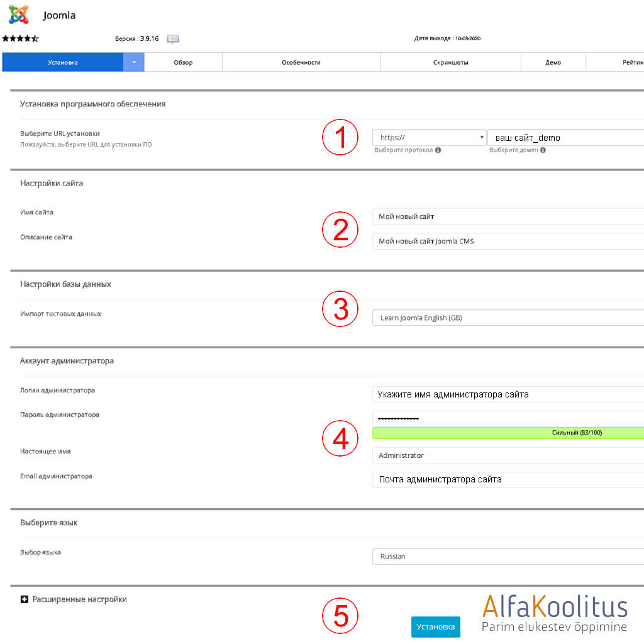Image resolution: width=644 pixels, height=644 pixels.
Task: Click the Установка программного обеспечения heading
Action: [93, 104]
